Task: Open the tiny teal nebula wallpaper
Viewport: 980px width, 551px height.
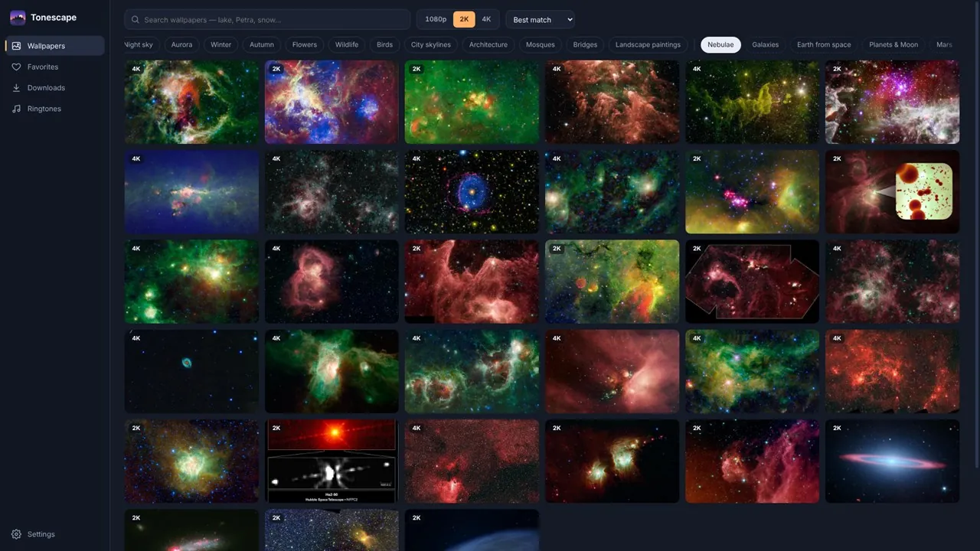Action: point(191,371)
